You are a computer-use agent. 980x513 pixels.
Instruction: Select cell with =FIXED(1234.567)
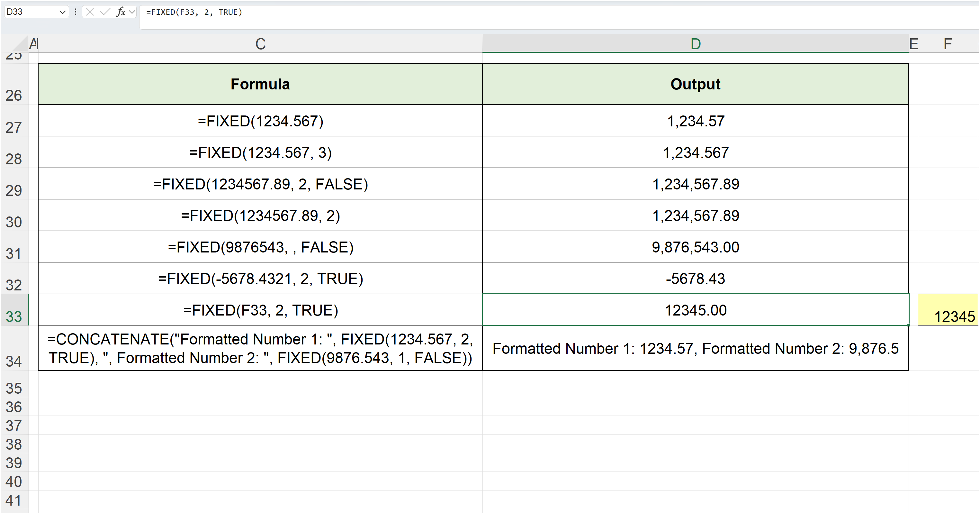click(x=260, y=121)
